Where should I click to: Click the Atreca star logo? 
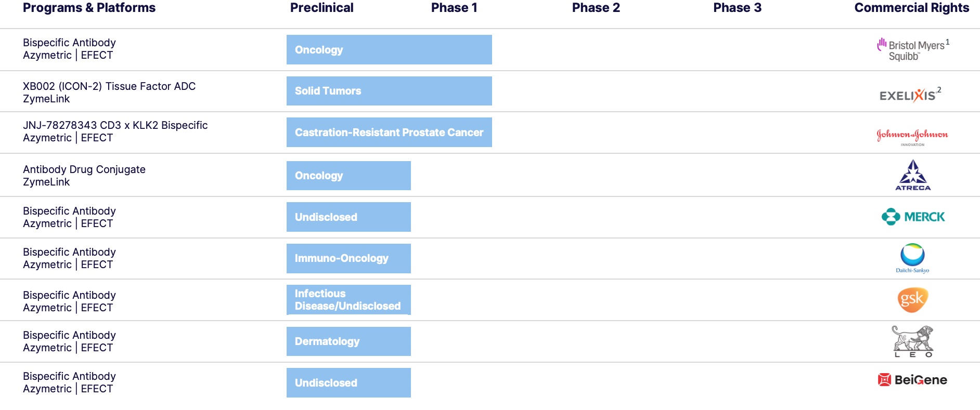913,175
